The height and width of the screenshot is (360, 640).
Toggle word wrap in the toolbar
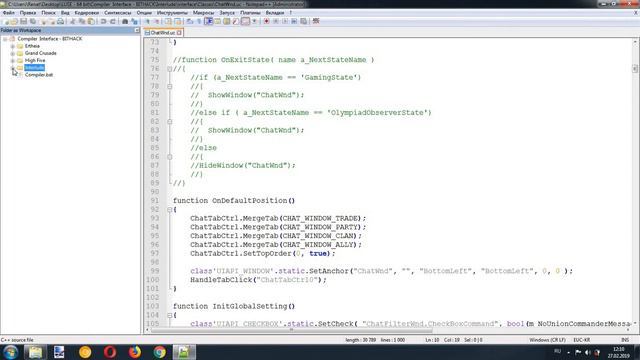(x=189, y=21)
